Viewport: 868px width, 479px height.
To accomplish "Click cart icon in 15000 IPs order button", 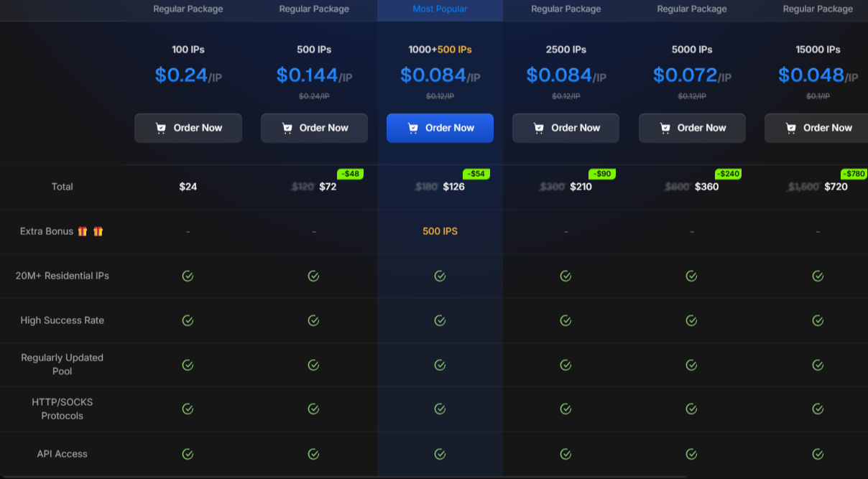I will point(790,128).
